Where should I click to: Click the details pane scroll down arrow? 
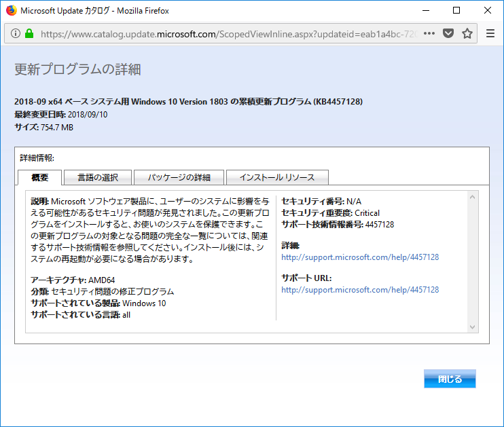(472, 327)
